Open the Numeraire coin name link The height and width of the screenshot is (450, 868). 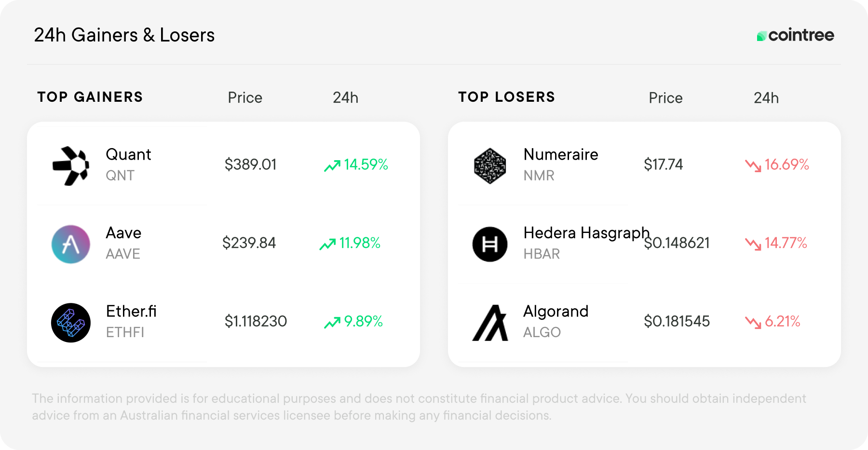tap(561, 154)
